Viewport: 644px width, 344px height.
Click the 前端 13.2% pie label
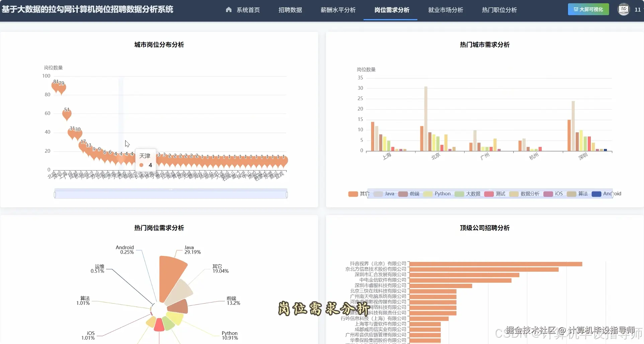(x=233, y=301)
